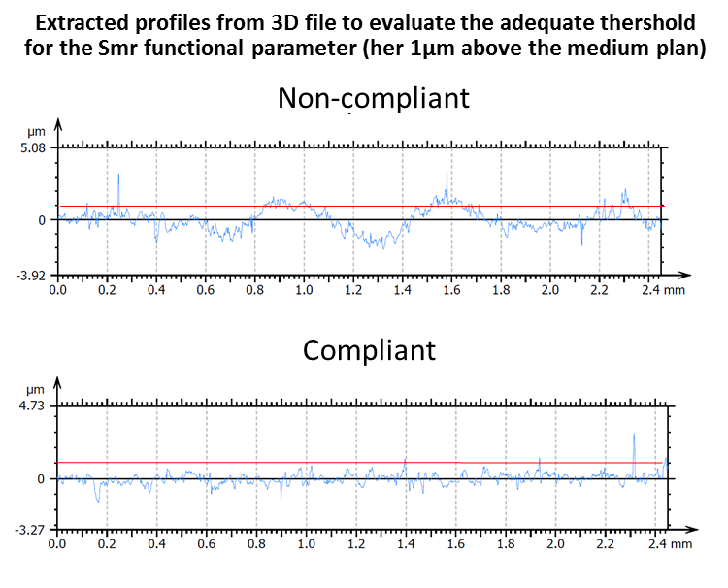Select the 5.08 y-axis maximum label

coord(32,149)
